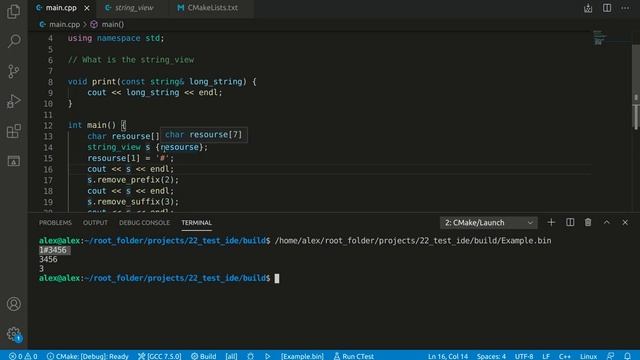Click the int main() line
Screen dimensions: 640x360
[97, 125]
